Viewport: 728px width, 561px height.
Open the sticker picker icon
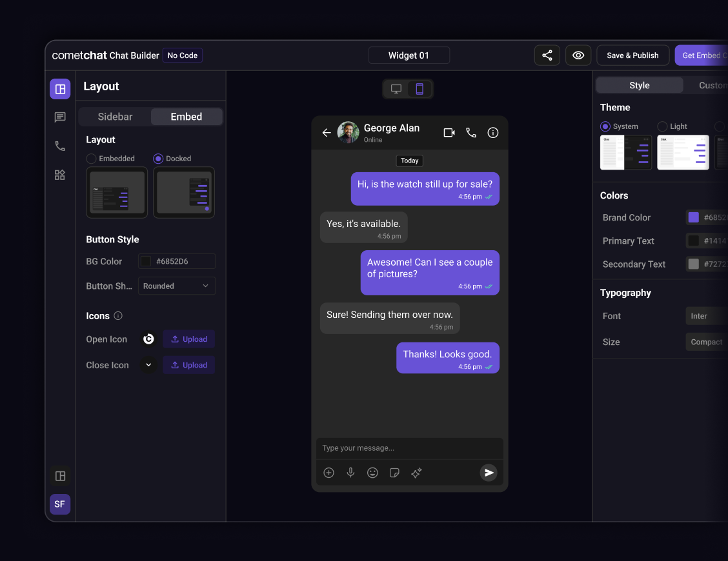pyautogui.click(x=394, y=473)
